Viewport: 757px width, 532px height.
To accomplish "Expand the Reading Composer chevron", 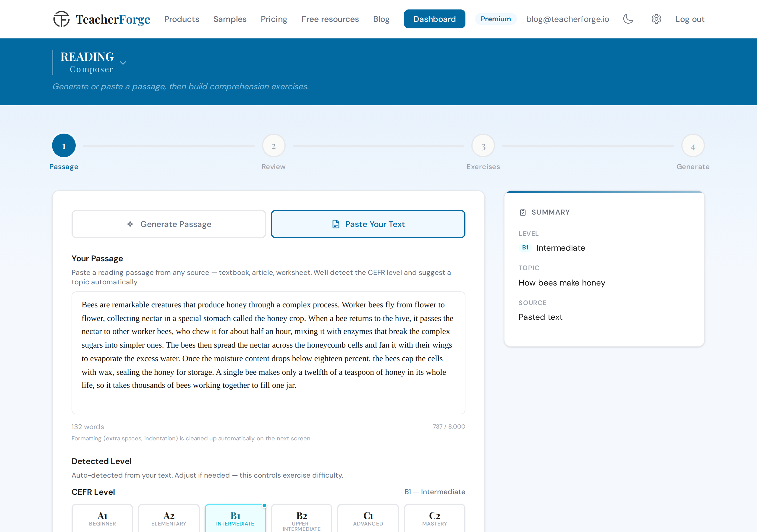I will pyautogui.click(x=123, y=63).
